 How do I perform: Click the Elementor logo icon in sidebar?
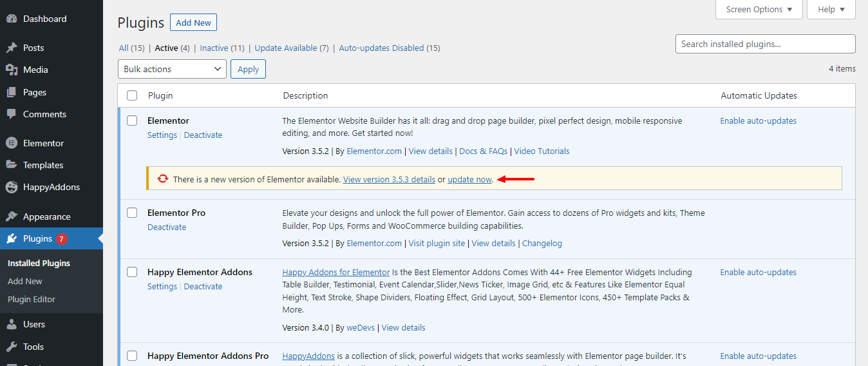[x=12, y=143]
